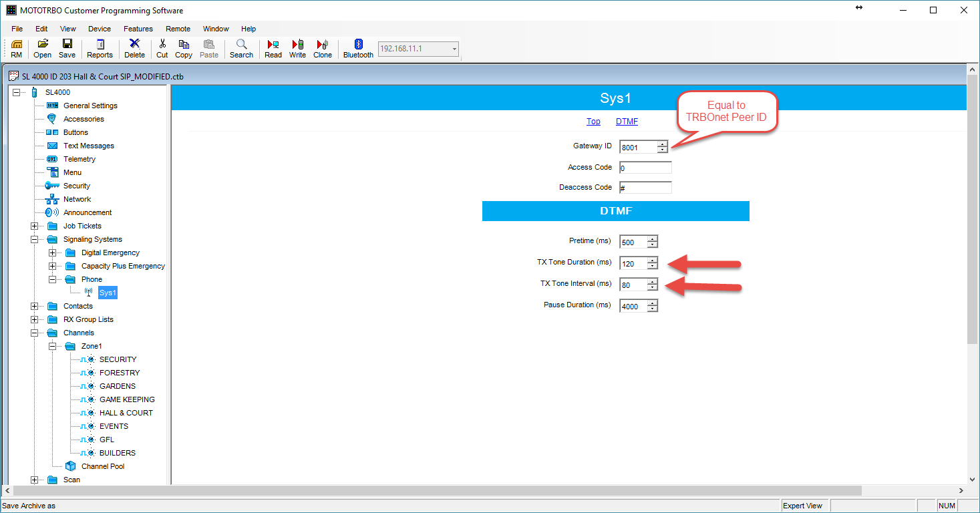Screen dimensions: 980x513
Task: Open the Remote menu
Action: click(x=178, y=29)
